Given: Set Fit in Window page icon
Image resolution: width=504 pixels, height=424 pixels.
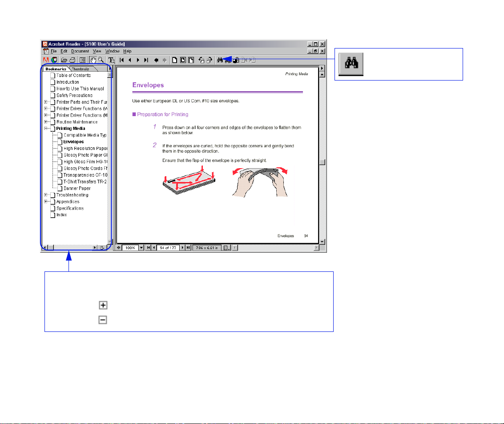Looking at the screenshot, I should tap(183, 60).
